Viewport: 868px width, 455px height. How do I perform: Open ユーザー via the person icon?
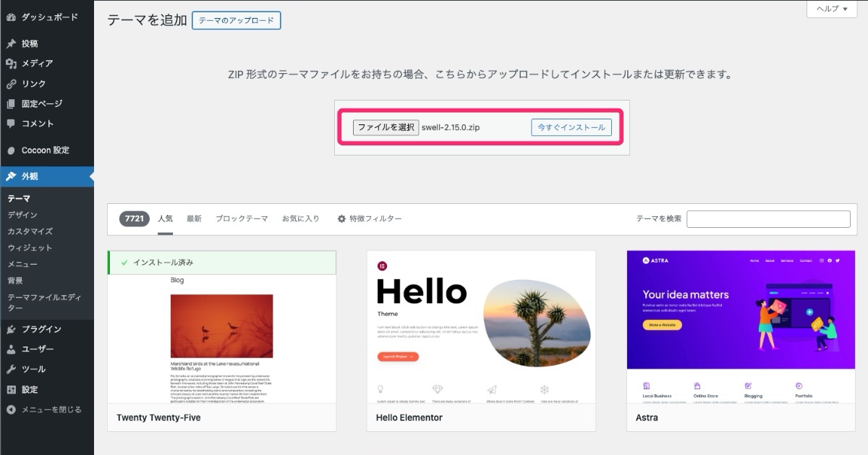(x=10, y=349)
